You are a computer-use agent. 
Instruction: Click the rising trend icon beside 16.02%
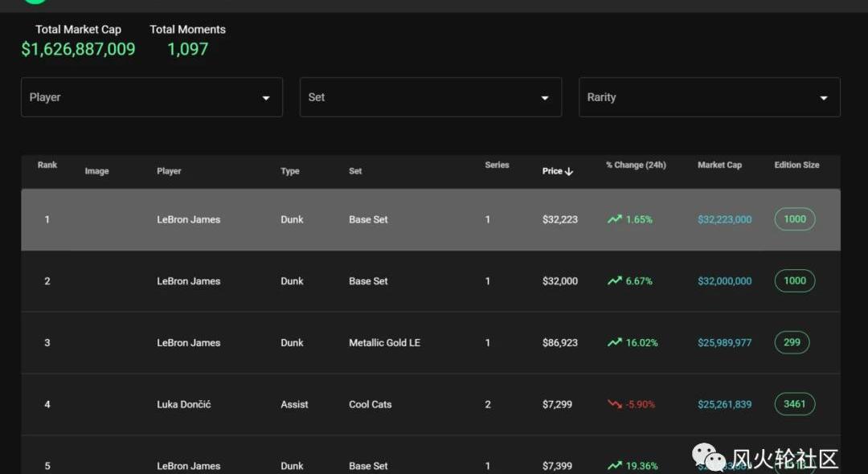point(615,342)
